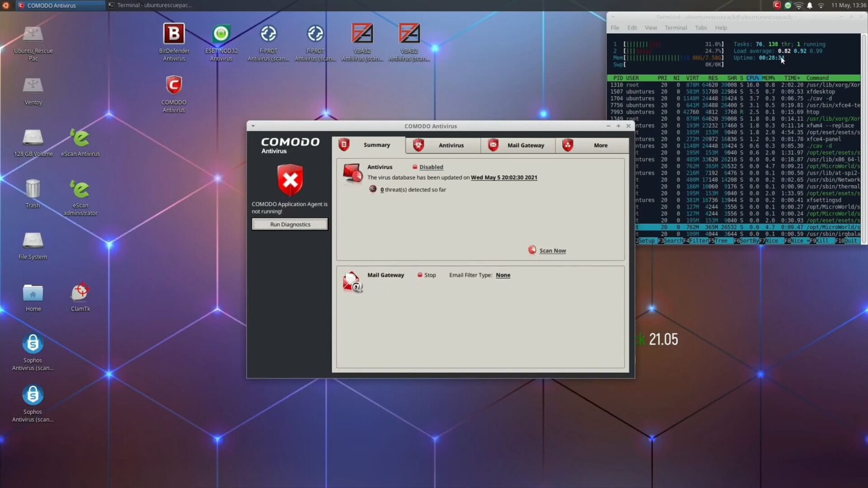Sort htop by the PID column header
This screenshot has height=488, width=868.
tap(618, 78)
